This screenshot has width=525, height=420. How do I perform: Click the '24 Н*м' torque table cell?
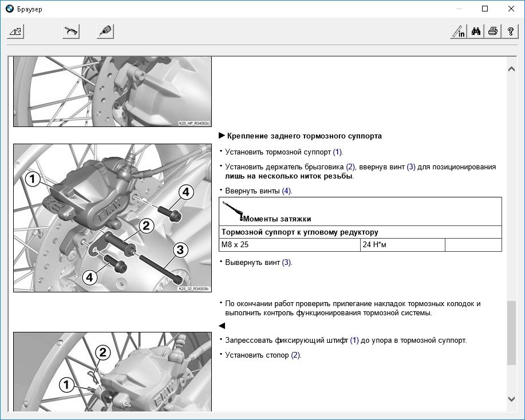pyautogui.click(x=402, y=245)
